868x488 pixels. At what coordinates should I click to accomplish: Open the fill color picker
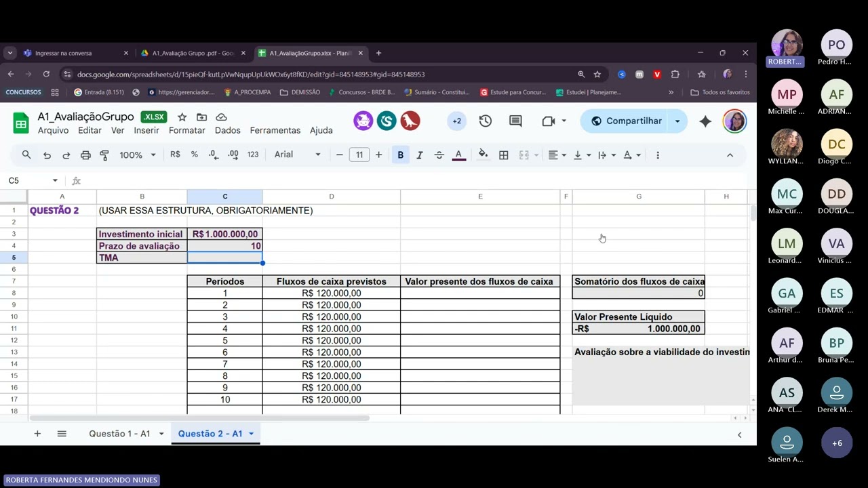(483, 155)
